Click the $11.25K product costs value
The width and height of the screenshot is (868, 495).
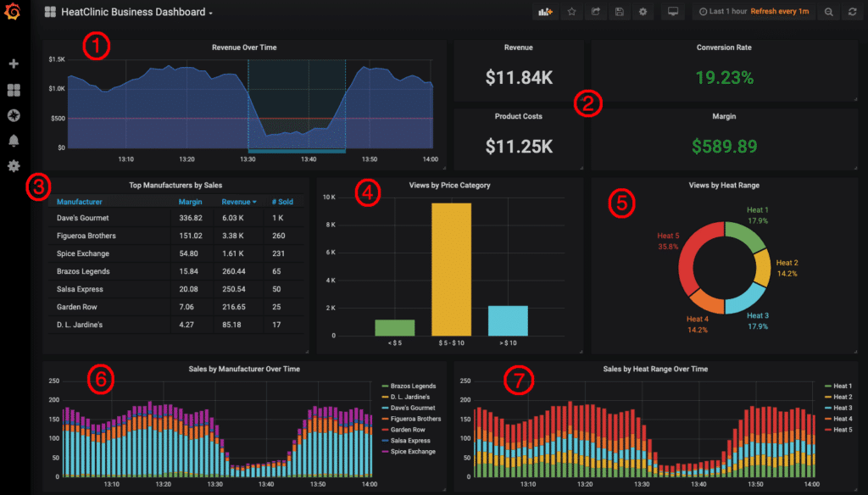coord(519,147)
